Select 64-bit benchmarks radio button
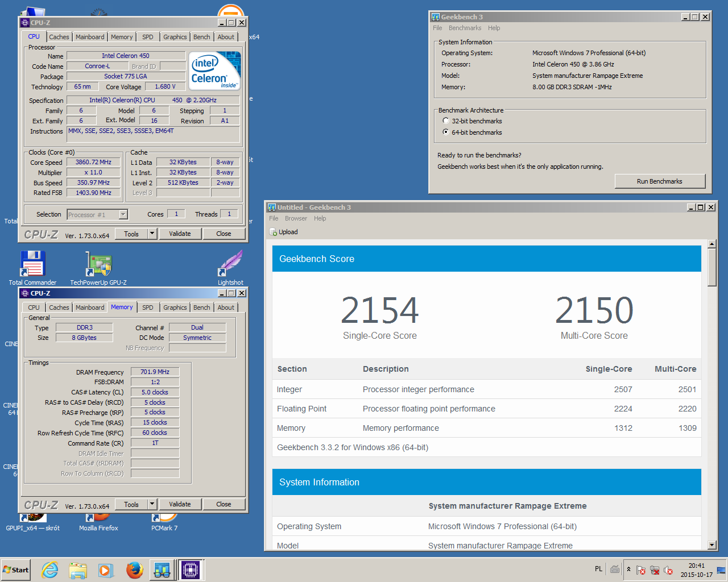This screenshot has height=582, width=728. tap(445, 132)
